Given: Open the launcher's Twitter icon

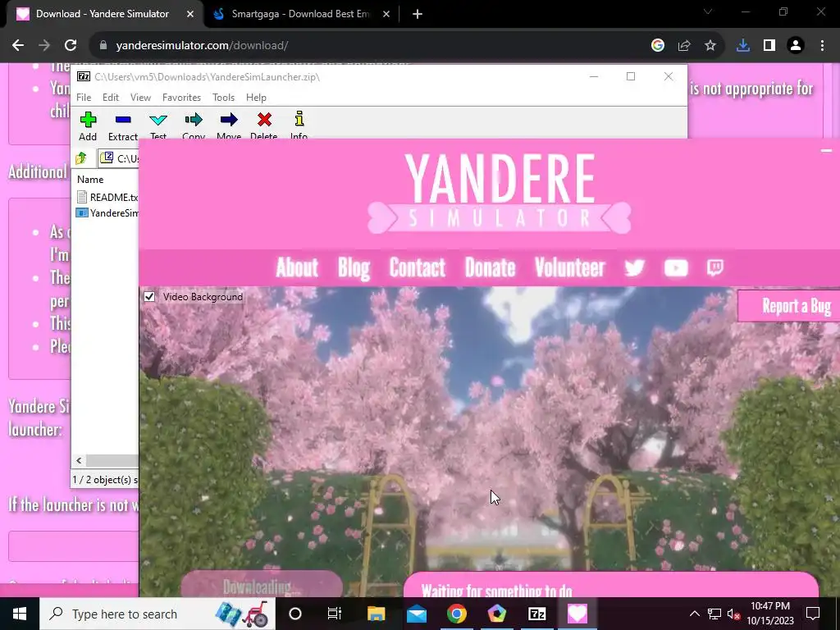Looking at the screenshot, I should click(x=634, y=267).
